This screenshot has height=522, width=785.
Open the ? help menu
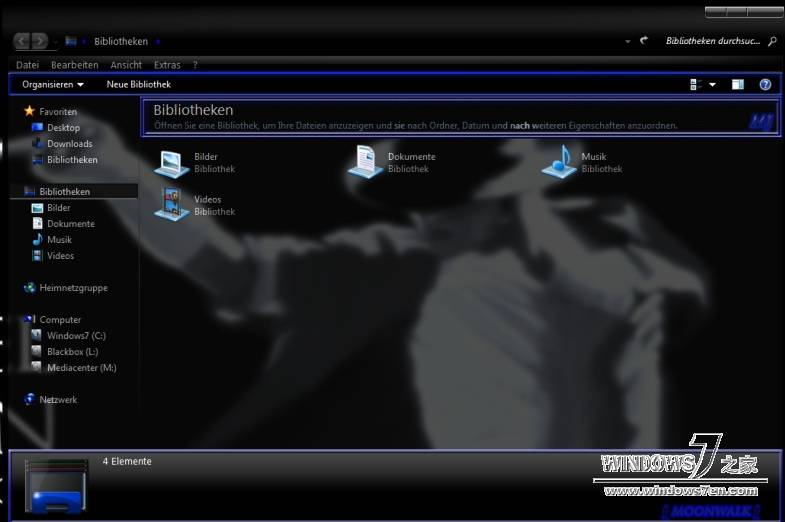point(195,65)
